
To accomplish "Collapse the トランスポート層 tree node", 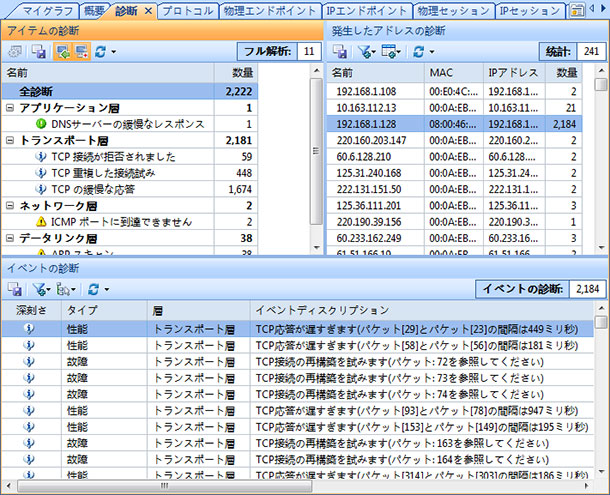I will [10, 141].
